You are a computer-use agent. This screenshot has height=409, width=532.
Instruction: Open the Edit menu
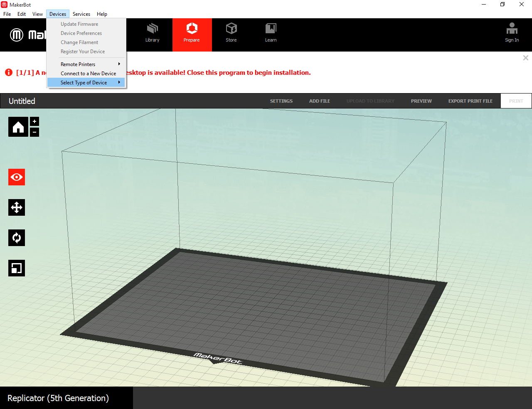click(22, 14)
